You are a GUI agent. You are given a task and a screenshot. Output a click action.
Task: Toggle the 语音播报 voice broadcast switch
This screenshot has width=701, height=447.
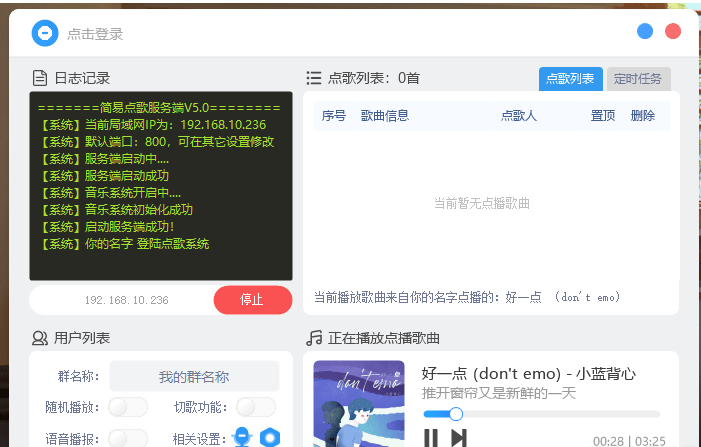tap(128, 437)
